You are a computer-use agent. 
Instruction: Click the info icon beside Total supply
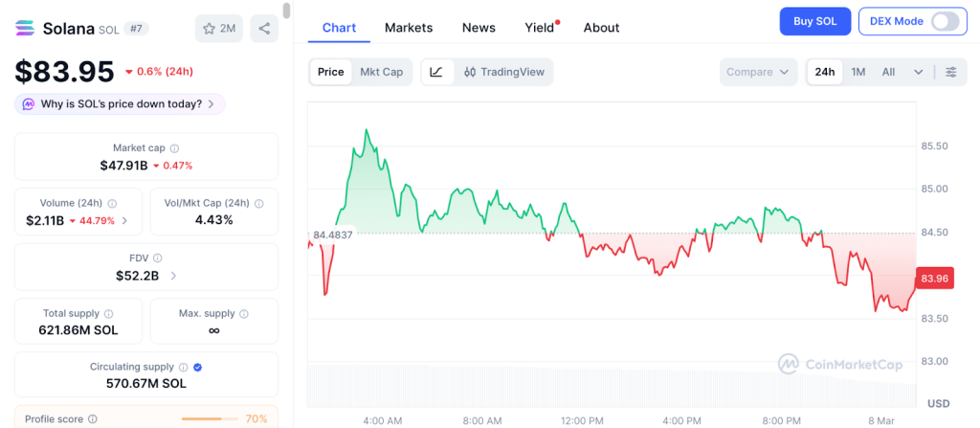(x=108, y=314)
